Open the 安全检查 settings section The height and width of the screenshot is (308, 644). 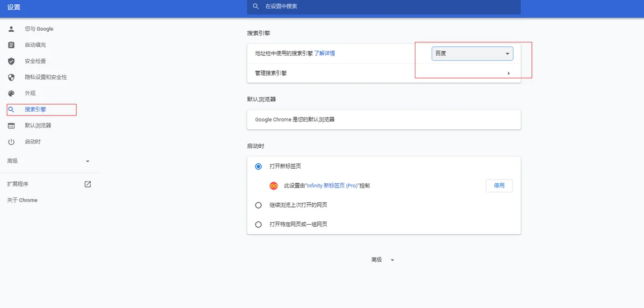35,61
